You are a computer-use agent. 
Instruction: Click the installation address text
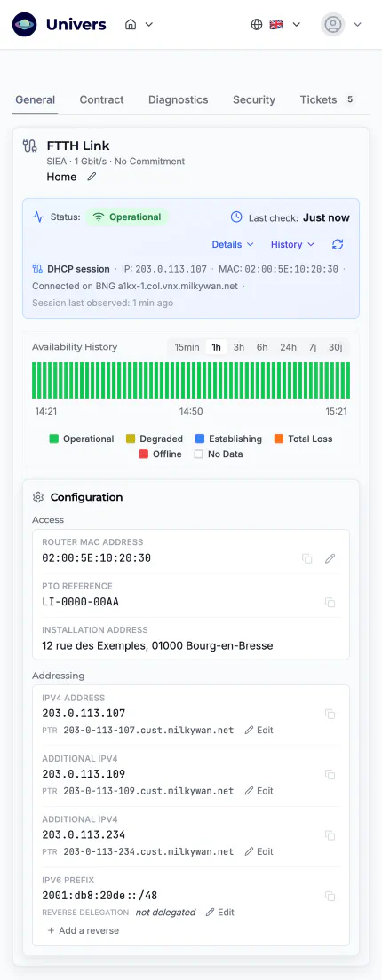point(157,645)
